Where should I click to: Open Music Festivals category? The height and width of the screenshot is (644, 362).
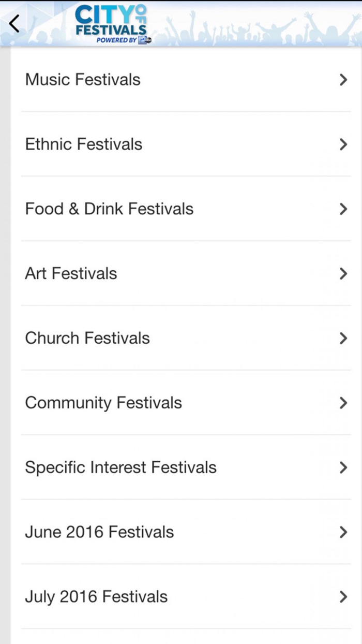pyautogui.click(x=83, y=80)
